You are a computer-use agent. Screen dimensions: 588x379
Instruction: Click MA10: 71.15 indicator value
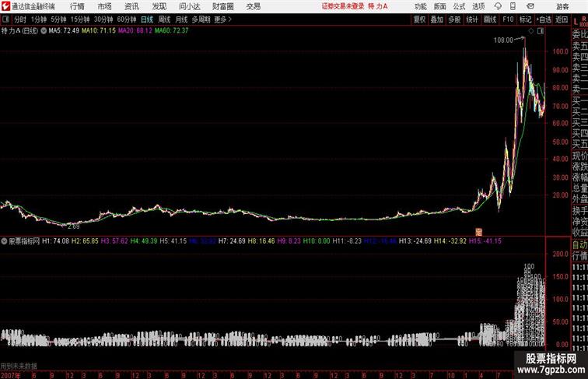pos(99,31)
